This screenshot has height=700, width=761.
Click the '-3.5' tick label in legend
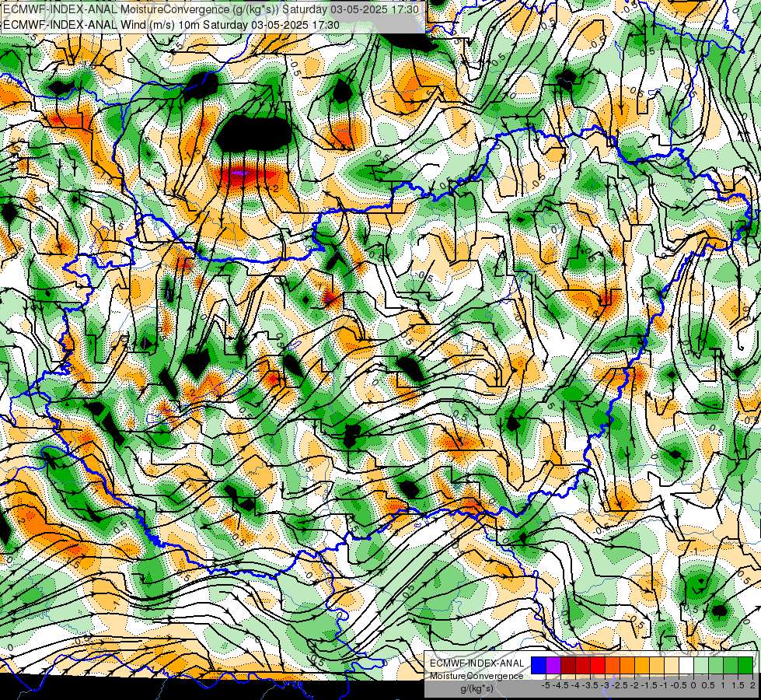590,685
